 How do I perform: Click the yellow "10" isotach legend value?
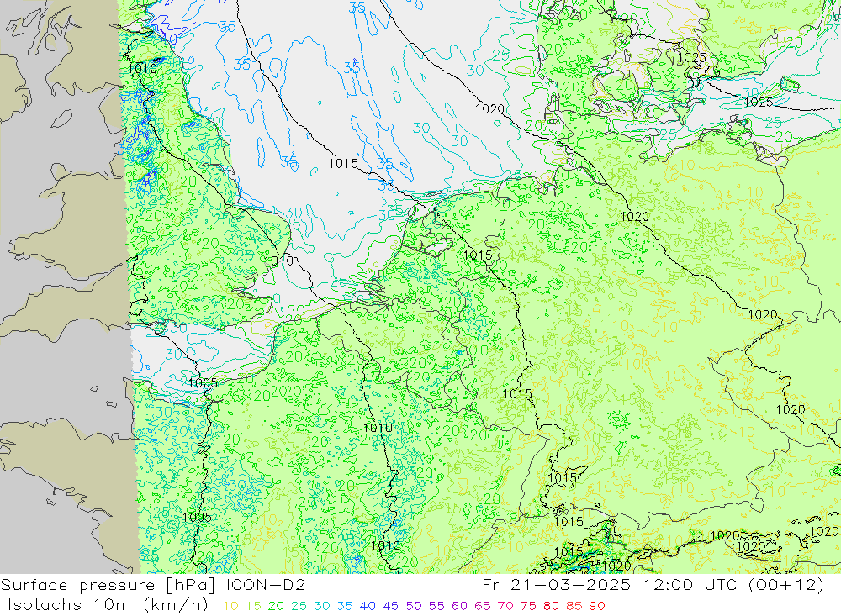[x=230, y=606]
